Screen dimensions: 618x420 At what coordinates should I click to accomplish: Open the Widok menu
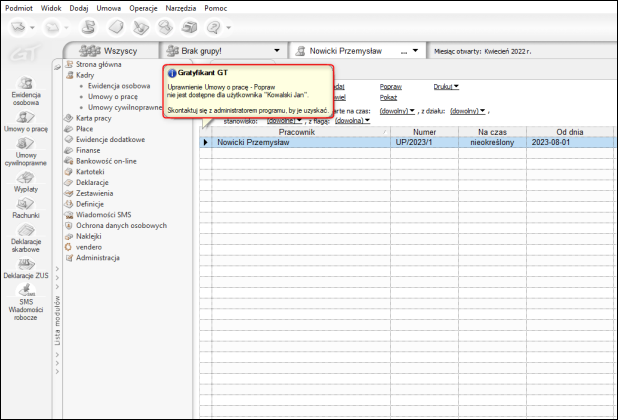(x=51, y=8)
